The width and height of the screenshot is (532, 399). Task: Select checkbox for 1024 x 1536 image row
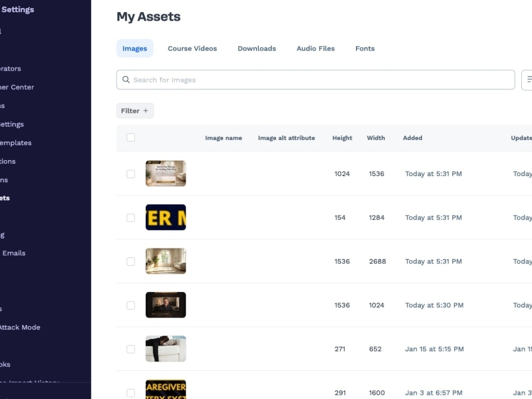[x=131, y=174]
